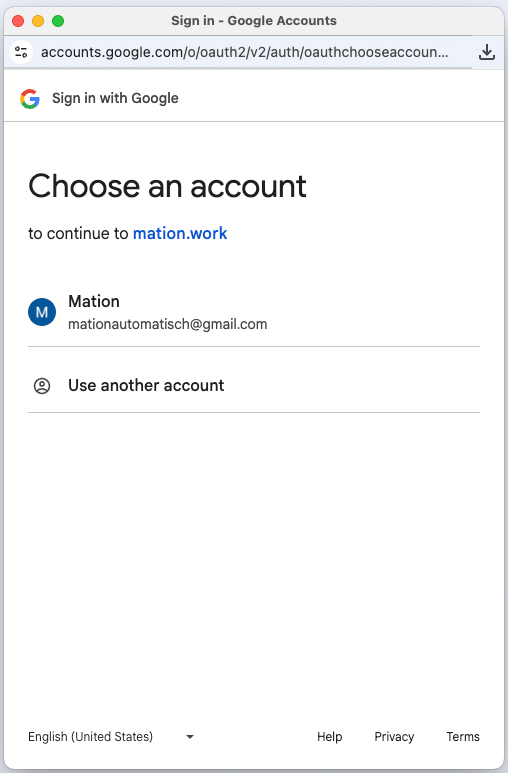508x773 pixels.
Task: Click mationautomatisch@gmail.com email text
Action: (168, 324)
